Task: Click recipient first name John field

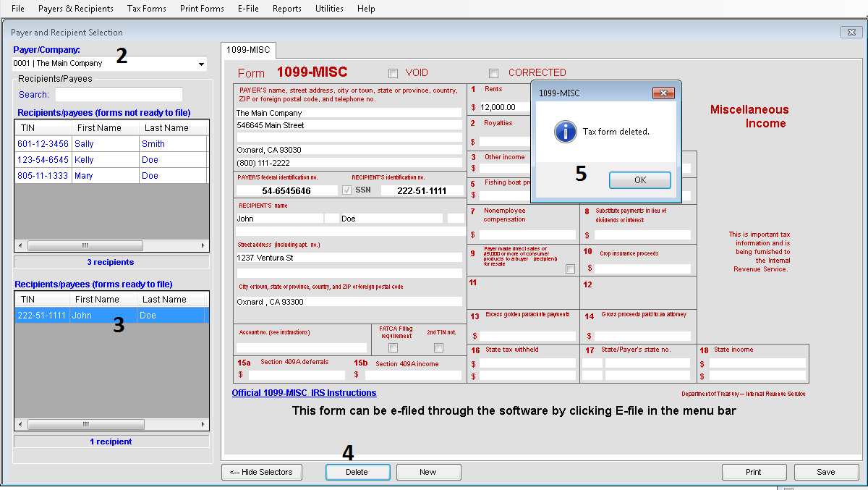Action: [x=279, y=219]
